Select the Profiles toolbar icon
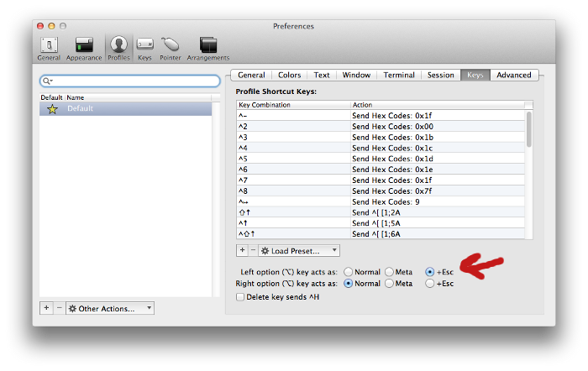 tap(119, 49)
